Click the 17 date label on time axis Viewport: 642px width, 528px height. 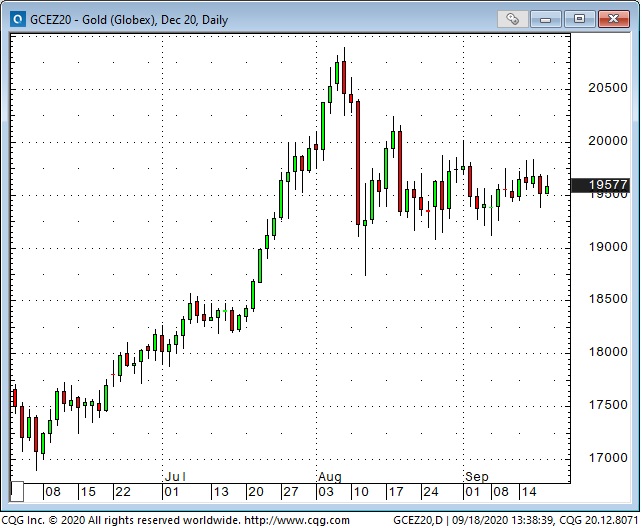(x=396, y=492)
